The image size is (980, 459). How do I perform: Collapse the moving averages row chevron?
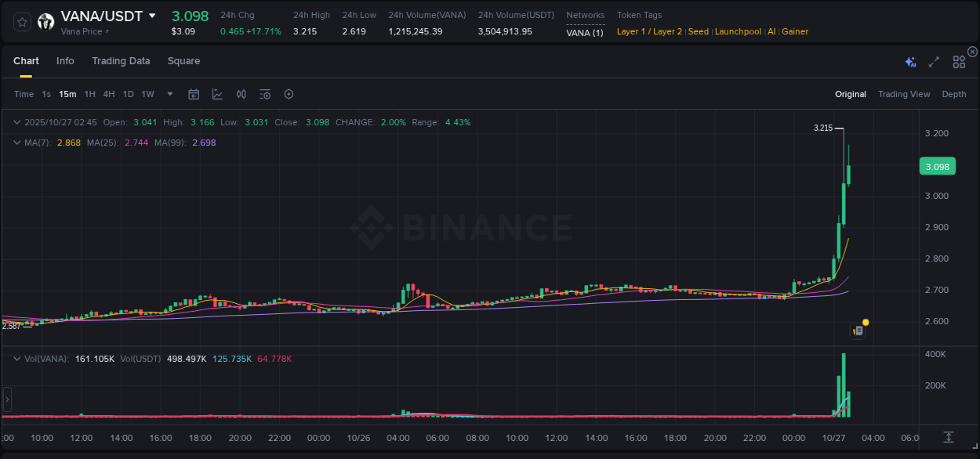pos(16,143)
